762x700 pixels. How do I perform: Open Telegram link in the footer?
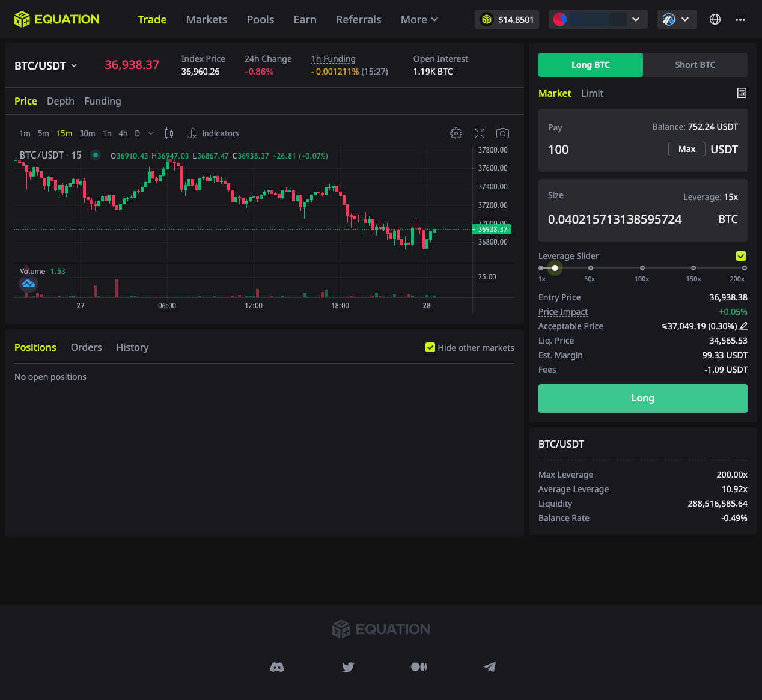coord(490,667)
